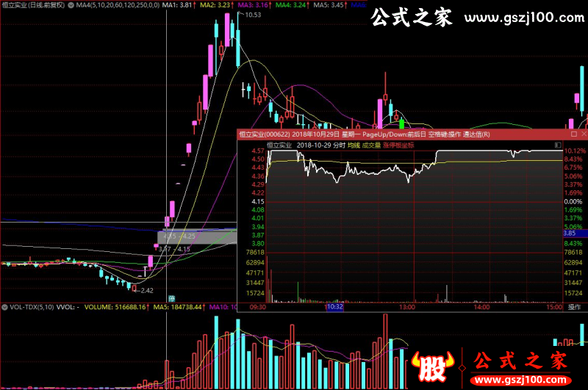Viewport: 588px width, 390px height.
Task: Click the VOLUME: 516688.16 value
Action: [x=115, y=307]
